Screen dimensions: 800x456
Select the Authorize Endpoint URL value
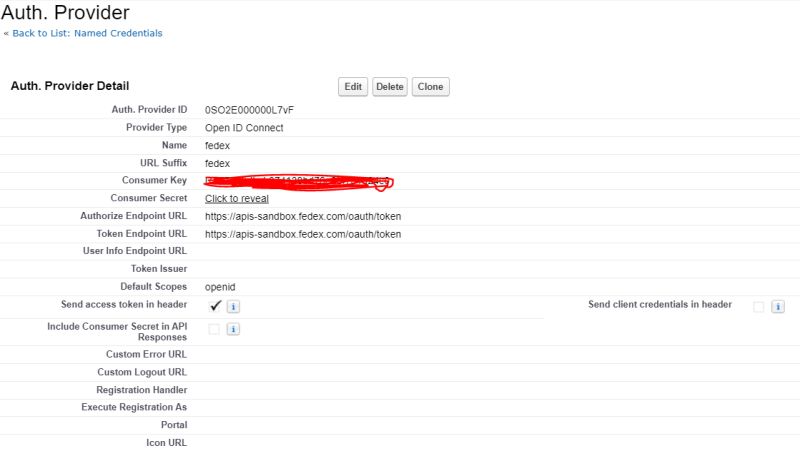click(303, 216)
